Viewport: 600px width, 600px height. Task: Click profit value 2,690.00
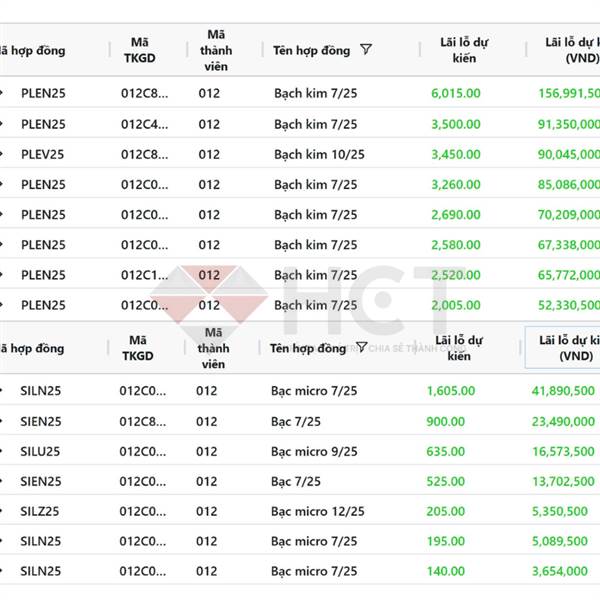456,215
